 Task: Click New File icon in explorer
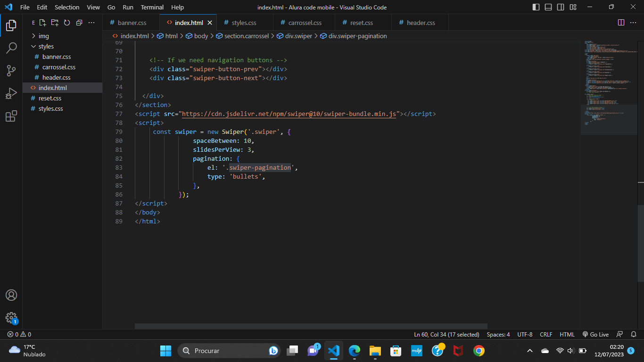click(42, 23)
